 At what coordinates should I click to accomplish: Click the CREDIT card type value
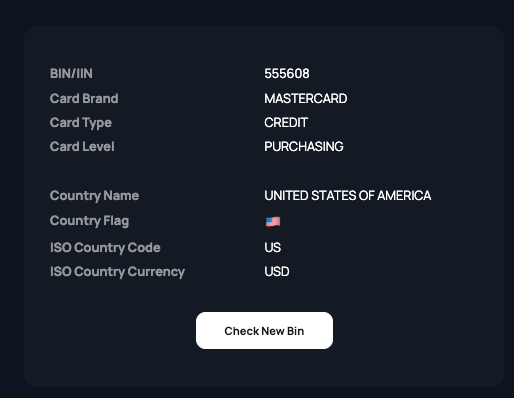286,122
